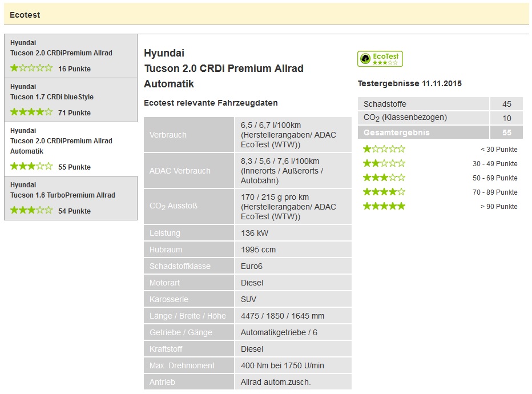Viewport: 532px width, 394px height.
Task: Click the '400 Nm bei 1750 U/min' value
Action: click(x=283, y=365)
